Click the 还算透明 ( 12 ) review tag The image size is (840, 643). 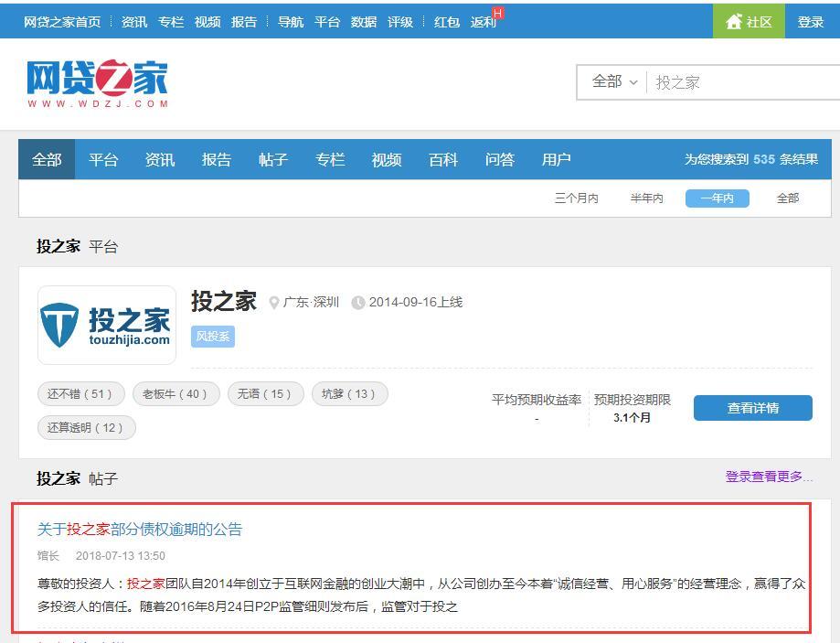(x=87, y=427)
